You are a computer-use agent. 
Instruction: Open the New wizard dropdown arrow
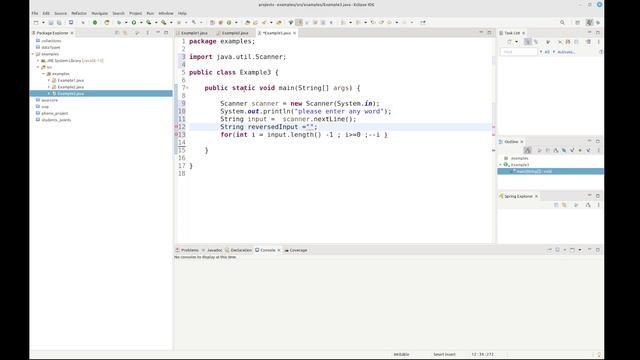[43, 22]
